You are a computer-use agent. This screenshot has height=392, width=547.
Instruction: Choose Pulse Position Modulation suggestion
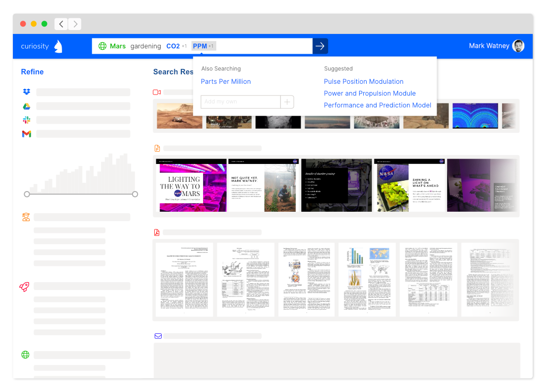pos(364,82)
